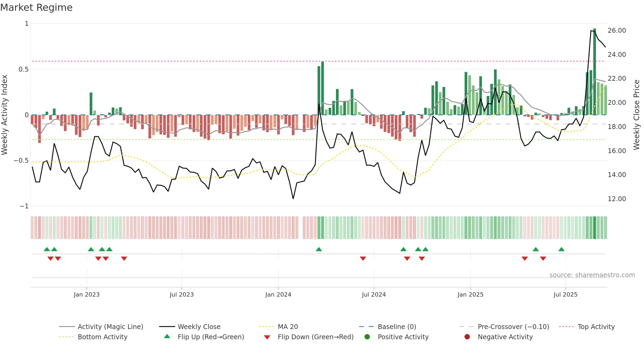644x362 pixels.
Task: Click the 26.00 price axis label
Action: (x=617, y=31)
